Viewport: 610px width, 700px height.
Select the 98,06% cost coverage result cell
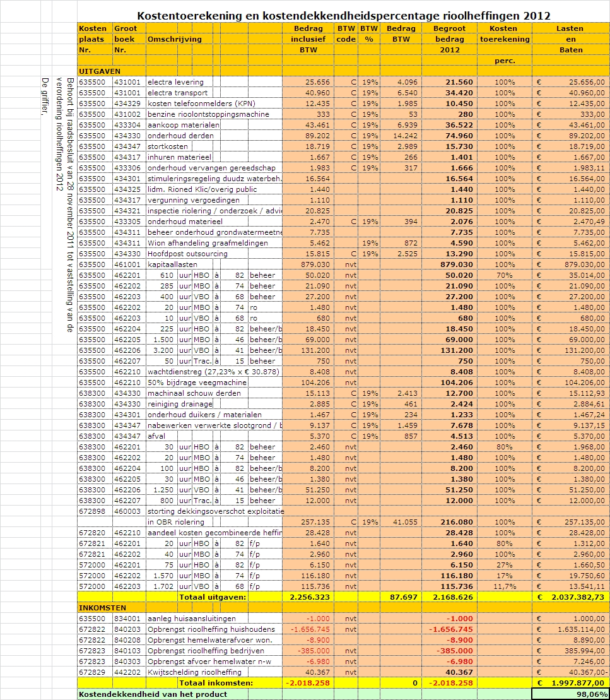pyautogui.click(x=570, y=694)
